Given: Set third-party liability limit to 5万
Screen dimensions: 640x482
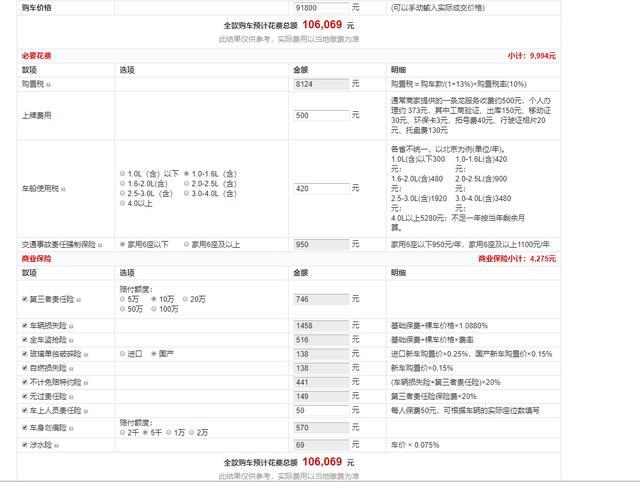Looking at the screenshot, I should pyautogui.click(x=122, y=299).
